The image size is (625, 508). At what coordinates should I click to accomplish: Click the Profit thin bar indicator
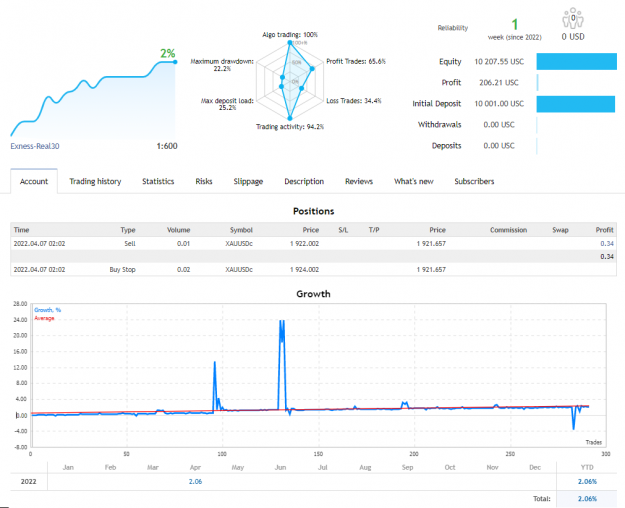(x=537, y=83)
